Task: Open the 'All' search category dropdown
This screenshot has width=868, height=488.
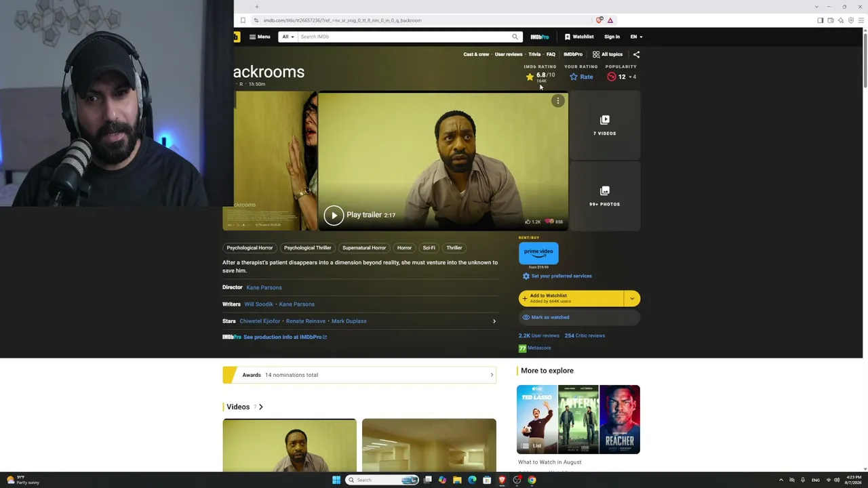Action: click(288, 37)
